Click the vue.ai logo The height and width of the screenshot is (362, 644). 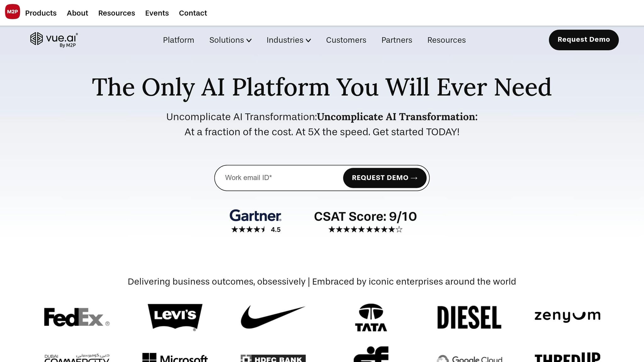coord(54,40)
